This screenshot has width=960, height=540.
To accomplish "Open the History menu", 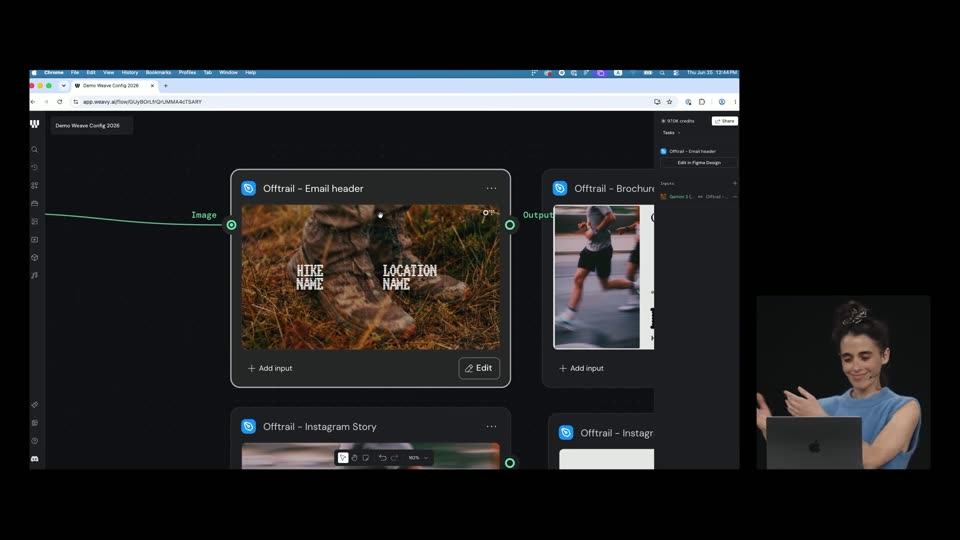I will pyautogui.click(x=130, y=72).
